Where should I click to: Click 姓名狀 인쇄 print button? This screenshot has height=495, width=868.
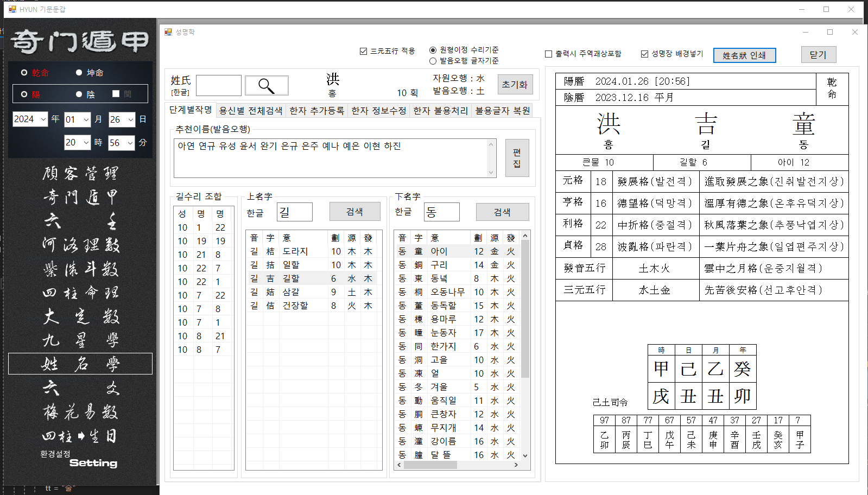(x=744, y=55)
